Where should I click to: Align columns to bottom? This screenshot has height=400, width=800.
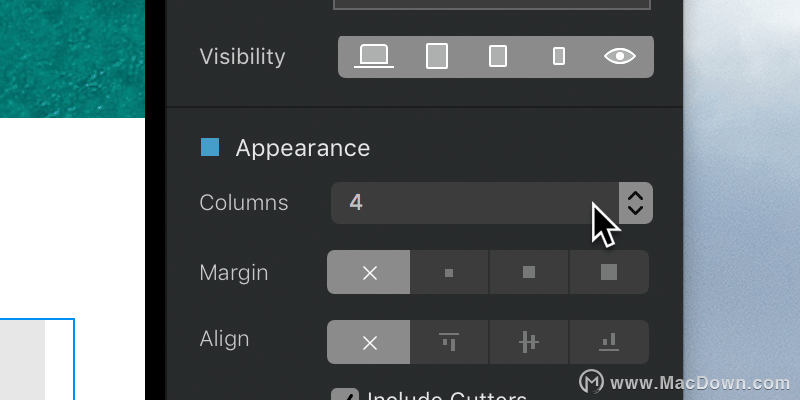(x=609, y=342)
